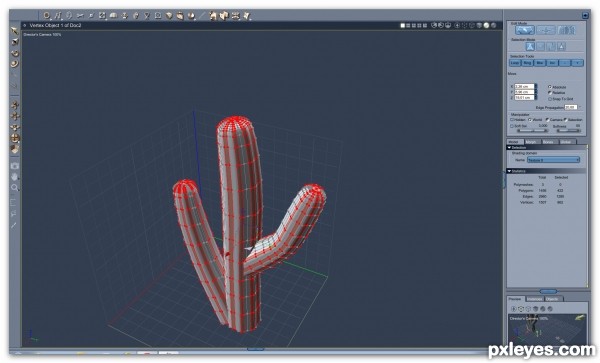Click 'Vertex Object 1 of Doc2' title text

[55, 25]
